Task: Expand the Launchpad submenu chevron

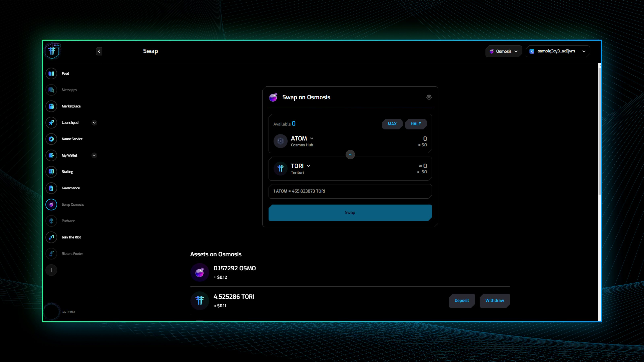Action: pos(94,123)
